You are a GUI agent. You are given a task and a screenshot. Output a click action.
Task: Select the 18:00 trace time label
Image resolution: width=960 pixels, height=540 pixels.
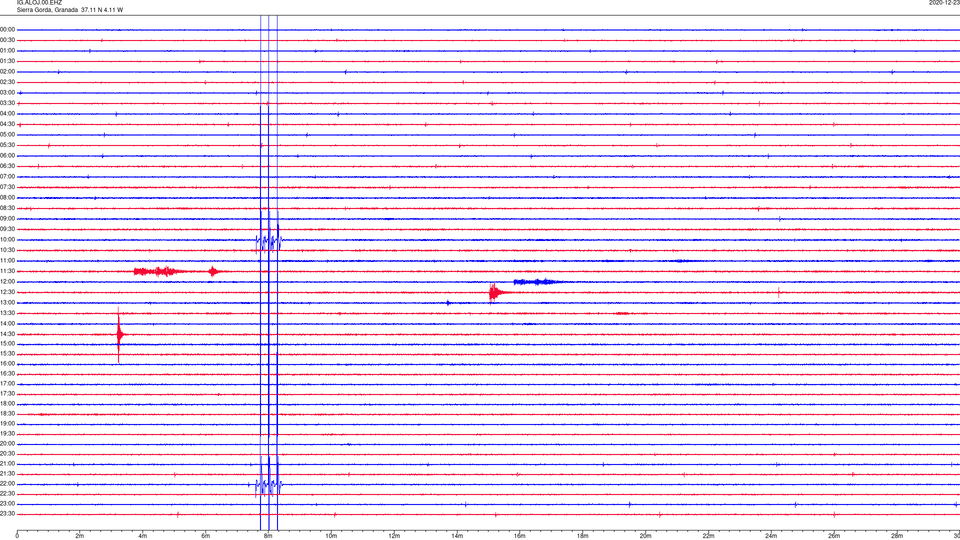[8, 404]
